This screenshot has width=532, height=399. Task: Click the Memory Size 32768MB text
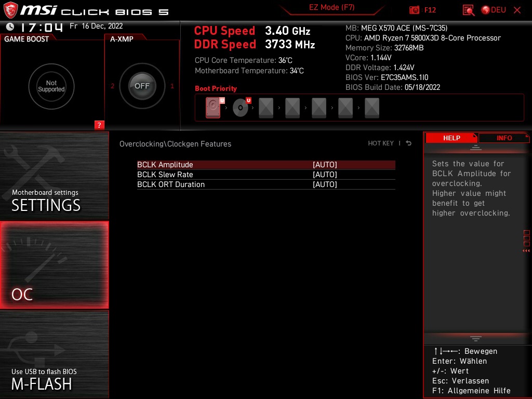click(384, 48)
